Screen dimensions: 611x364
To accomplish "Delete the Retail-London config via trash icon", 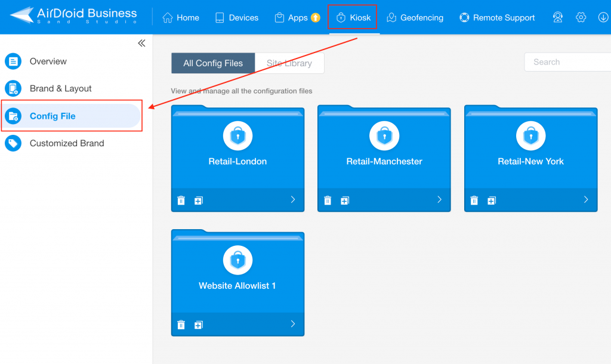I will click(x=181, y=200).
